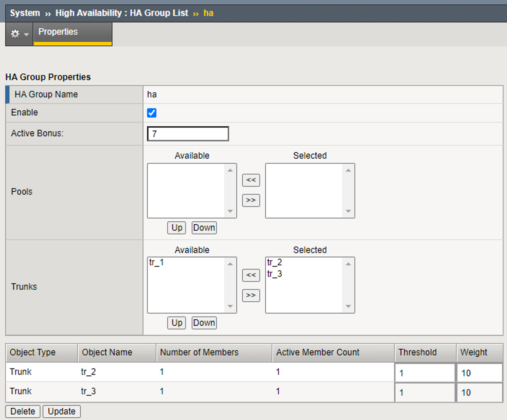Viewport: 507px width, 420px height.
Task: Click Pools move-left (<<) arrow button
Action: tap(251, 180)
